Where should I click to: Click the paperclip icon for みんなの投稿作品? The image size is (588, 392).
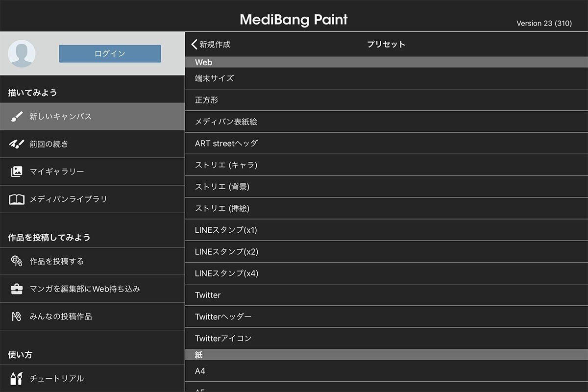(x=17, y=316)
